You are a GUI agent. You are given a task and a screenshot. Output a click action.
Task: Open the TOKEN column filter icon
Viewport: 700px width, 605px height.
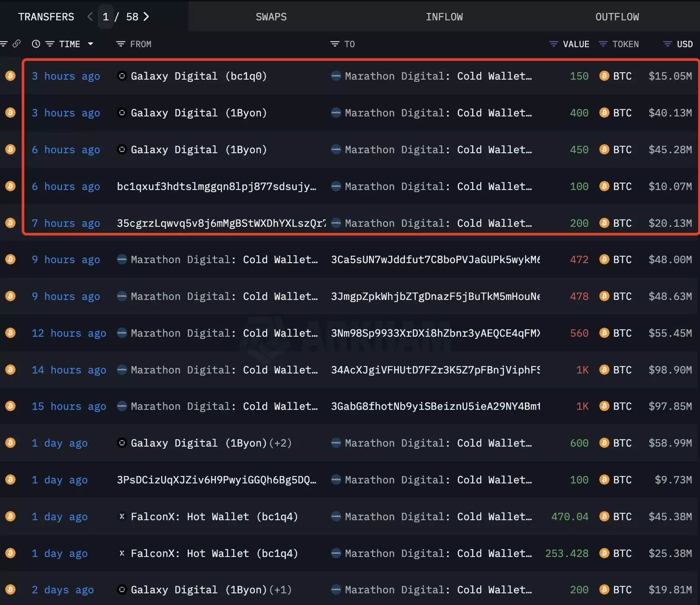pos(603,44)
